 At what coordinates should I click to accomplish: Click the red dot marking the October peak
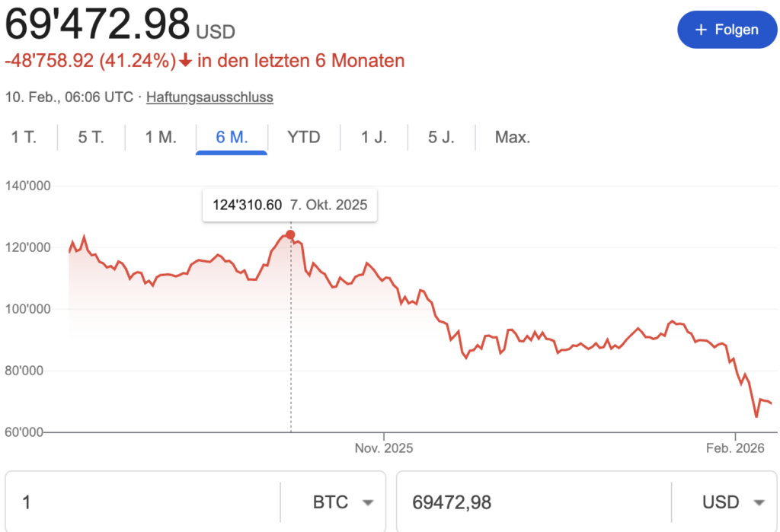point(290,236)
